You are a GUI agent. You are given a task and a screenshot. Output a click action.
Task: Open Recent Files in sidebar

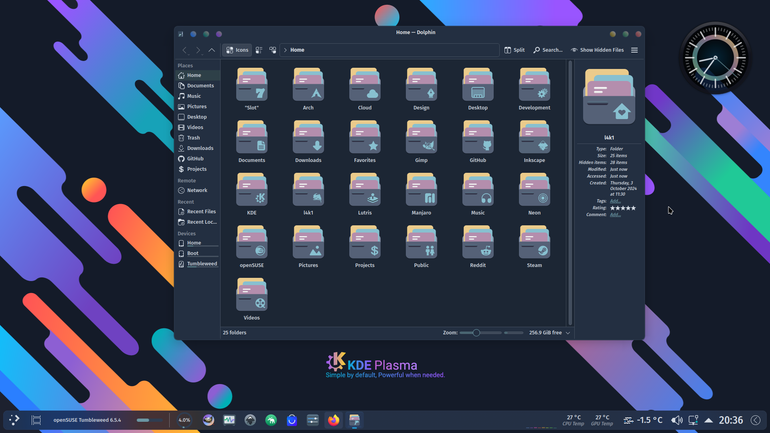198,212
